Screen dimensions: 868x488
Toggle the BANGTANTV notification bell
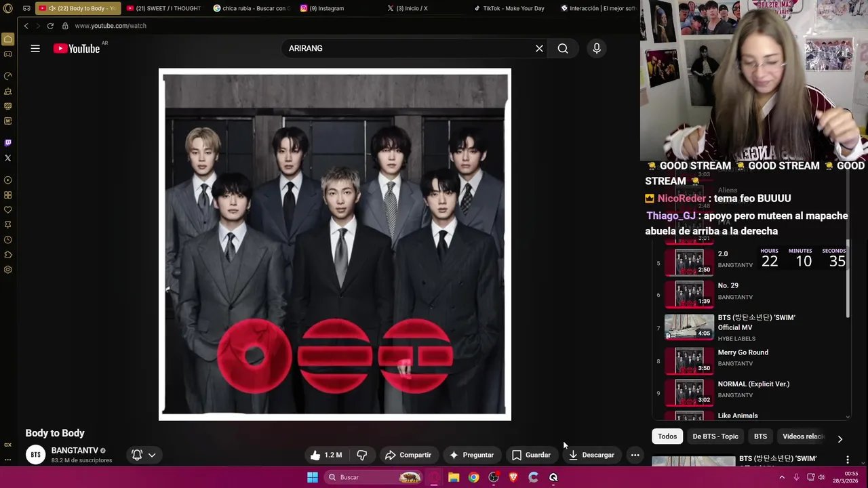(x=137, y=455)
